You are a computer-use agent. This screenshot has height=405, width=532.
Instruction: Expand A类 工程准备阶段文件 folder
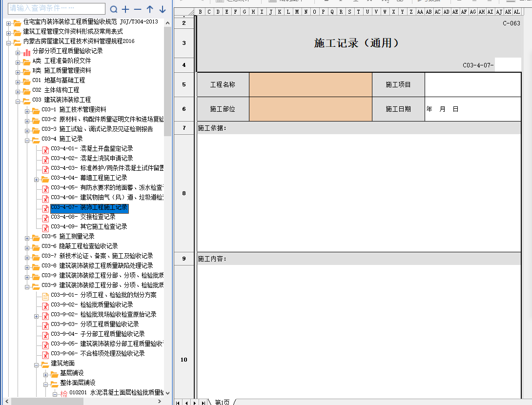18,62
